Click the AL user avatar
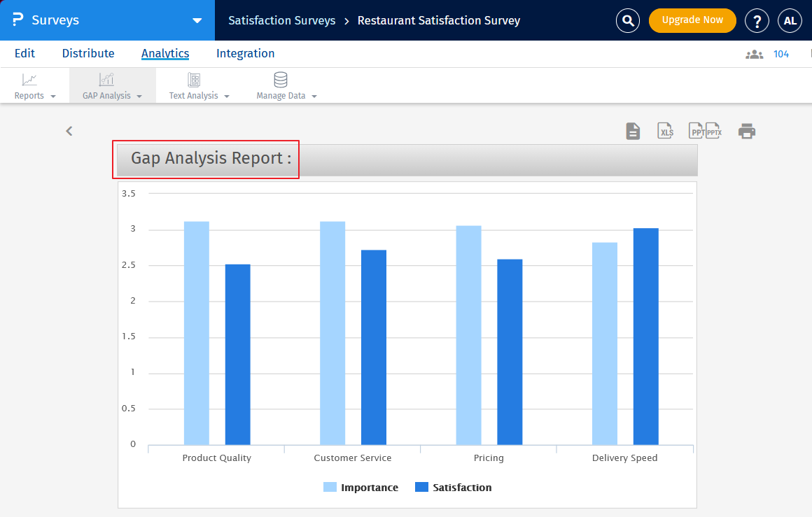Screen dimensions: 812x517 (x=790, y=20)
